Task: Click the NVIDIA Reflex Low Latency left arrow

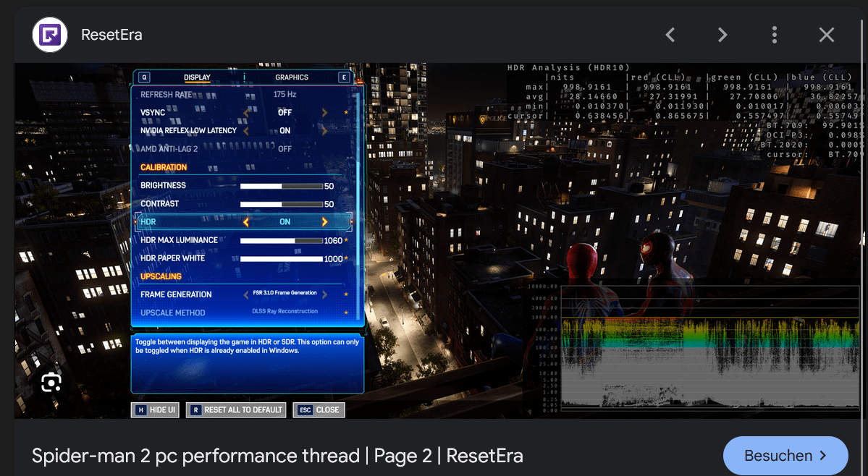Action: [246, 131]
